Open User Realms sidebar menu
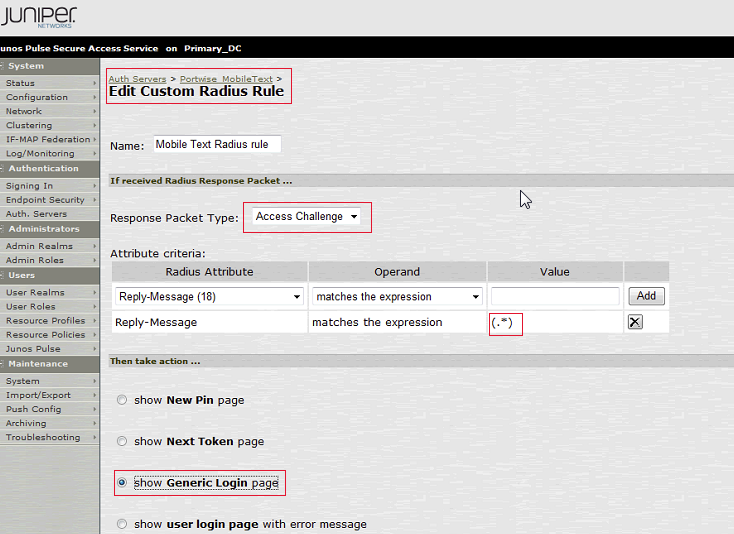 click(35, 293)
